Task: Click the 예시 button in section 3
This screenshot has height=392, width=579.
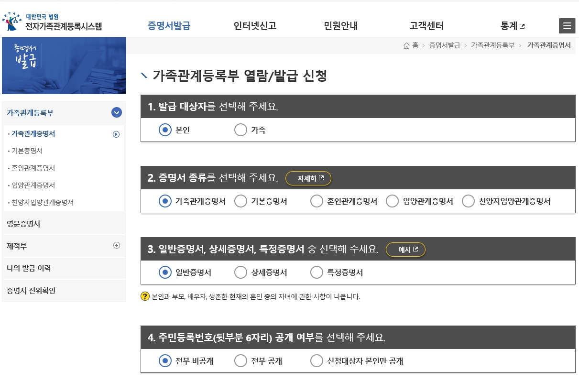Action: click(x=405, y=249)
